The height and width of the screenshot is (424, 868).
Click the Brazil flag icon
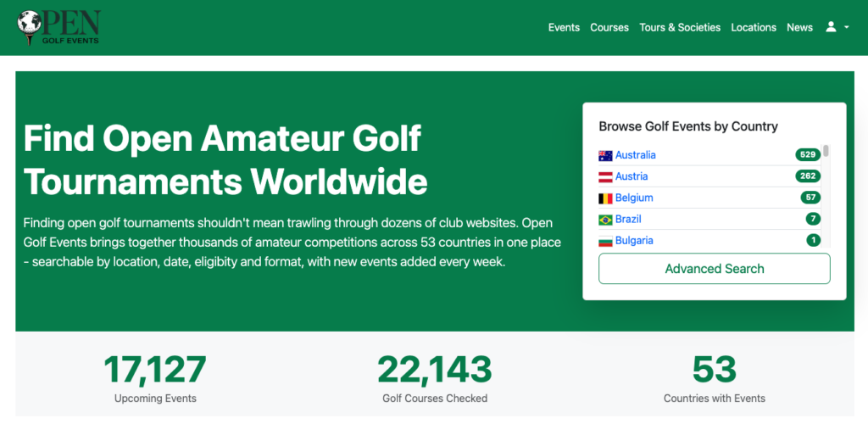click(x=605, y=220)
